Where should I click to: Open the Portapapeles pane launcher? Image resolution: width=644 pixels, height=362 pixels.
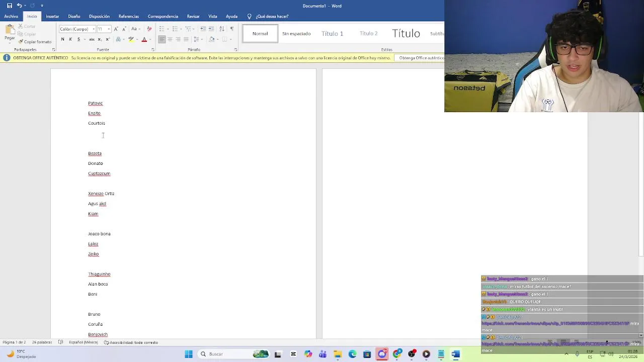point(53,50)
